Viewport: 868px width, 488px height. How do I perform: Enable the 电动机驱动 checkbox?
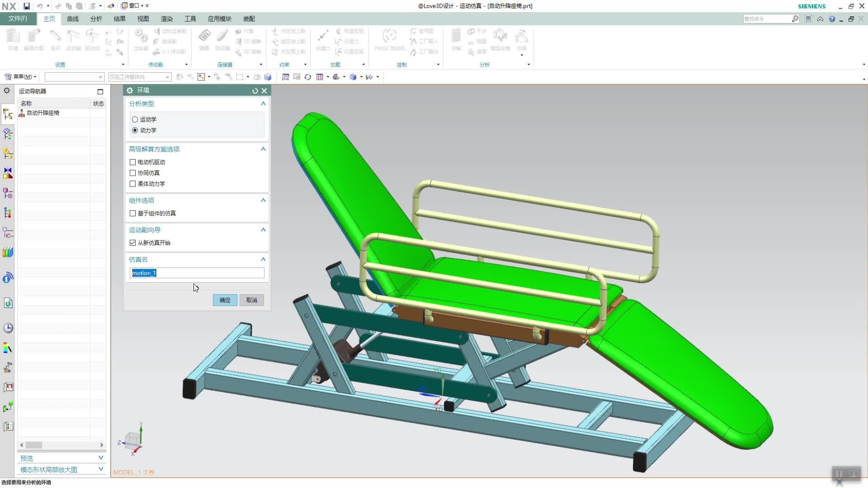pyautogui.click(x=132, y=161)
